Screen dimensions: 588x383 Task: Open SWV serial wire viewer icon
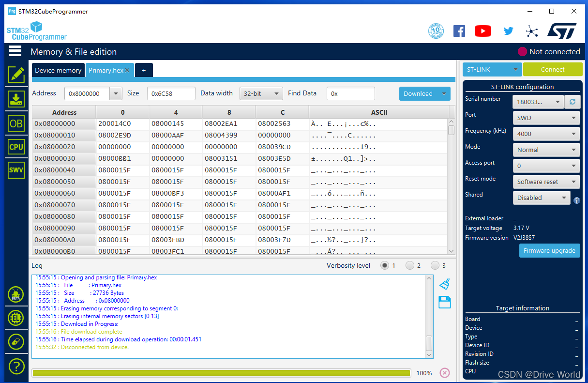[x=16, y=170]
